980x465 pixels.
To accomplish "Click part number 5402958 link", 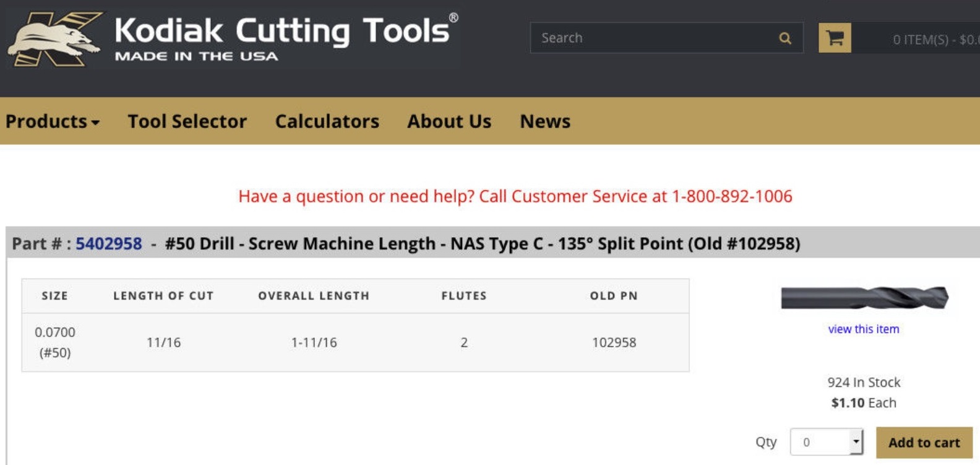I will point(109,244).
